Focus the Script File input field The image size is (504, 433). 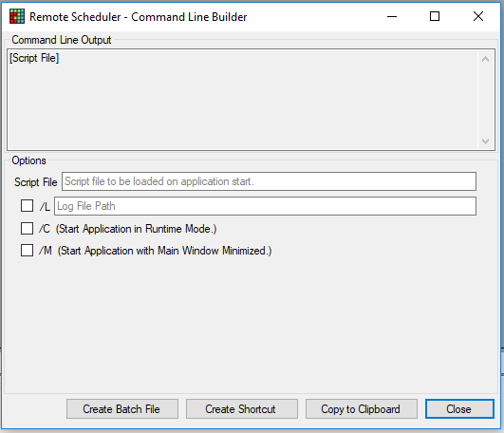point(269,181)
